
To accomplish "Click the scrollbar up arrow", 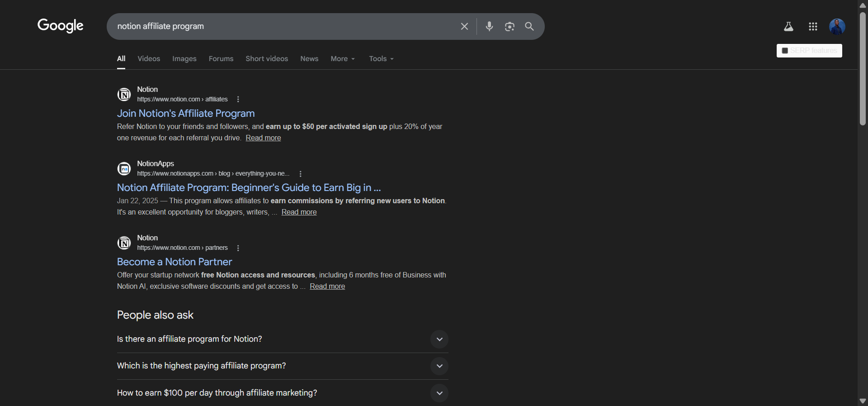I will [x=863, y=5].
